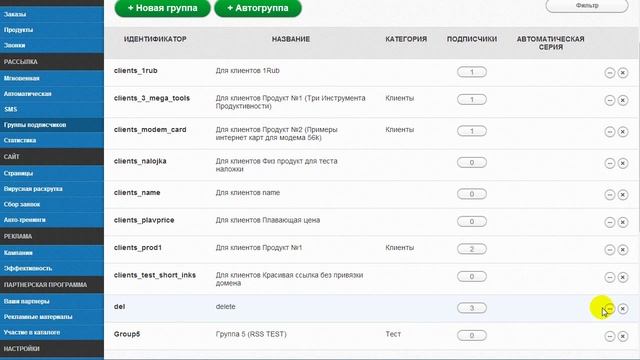Click minus icon for clients_3_mega_tools row
Screen dimensions: 640x360
pos(610,100)
